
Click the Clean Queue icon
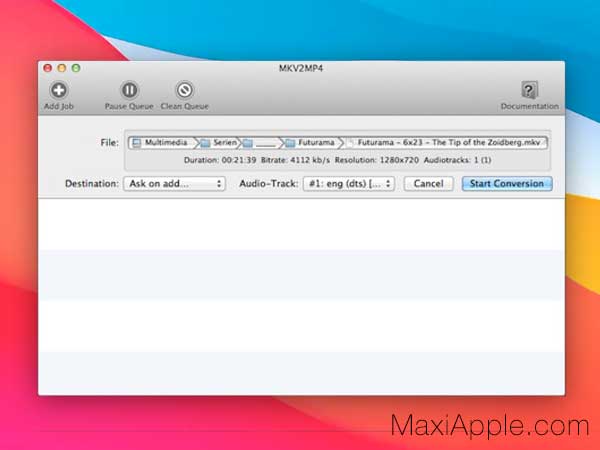click(x=184, y=90)
